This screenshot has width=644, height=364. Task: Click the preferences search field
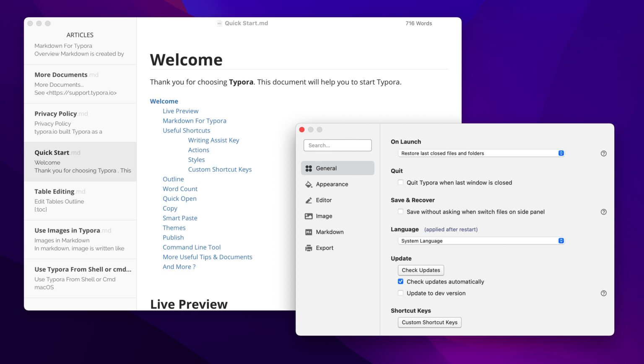(x=337, y=145)
